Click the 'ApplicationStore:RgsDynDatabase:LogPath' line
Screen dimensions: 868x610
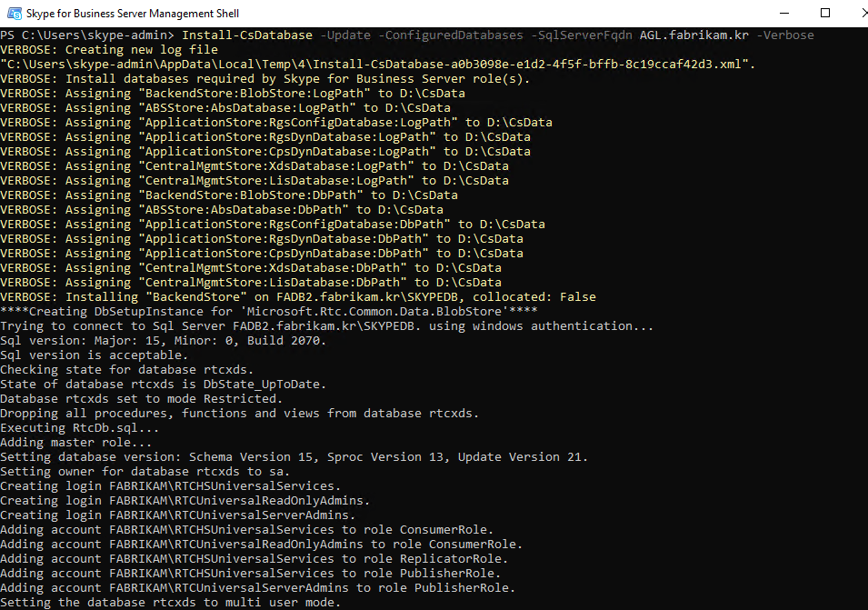pos(265,136)
